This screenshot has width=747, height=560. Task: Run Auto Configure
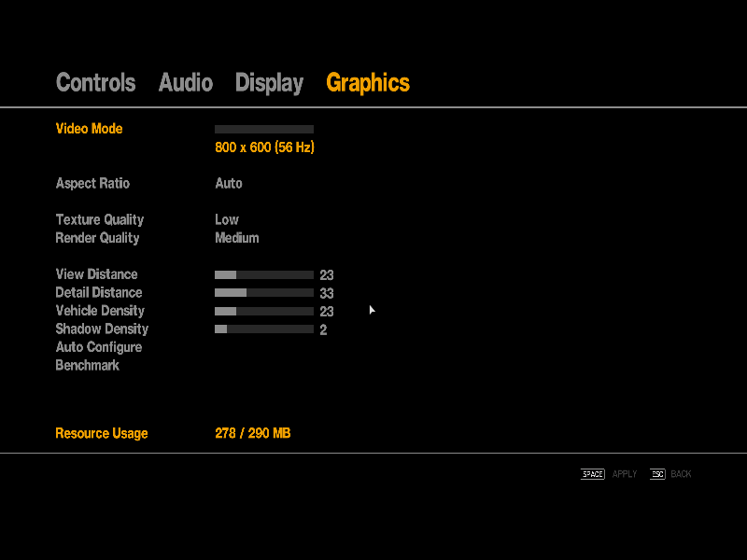click(x=99, y=347)
